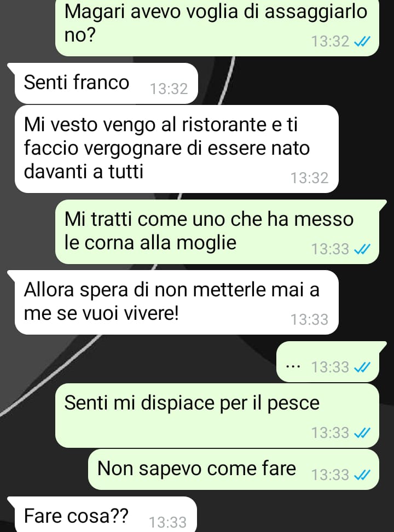Tap the blue read-receipt checkmarks on 'Magari avevo voglia' message
The width and height of the screenshot is (394, 532).
361,42
